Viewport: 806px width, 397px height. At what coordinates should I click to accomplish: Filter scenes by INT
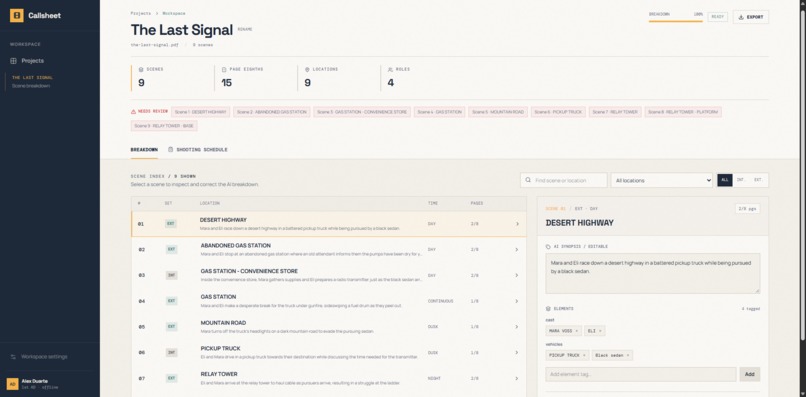point(741,180)
